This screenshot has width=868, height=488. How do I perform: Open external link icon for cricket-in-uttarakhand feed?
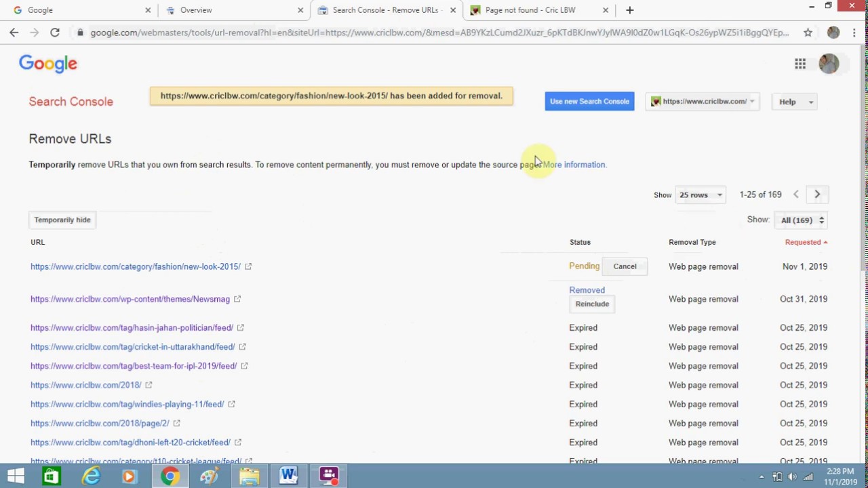tap(242, 346)
